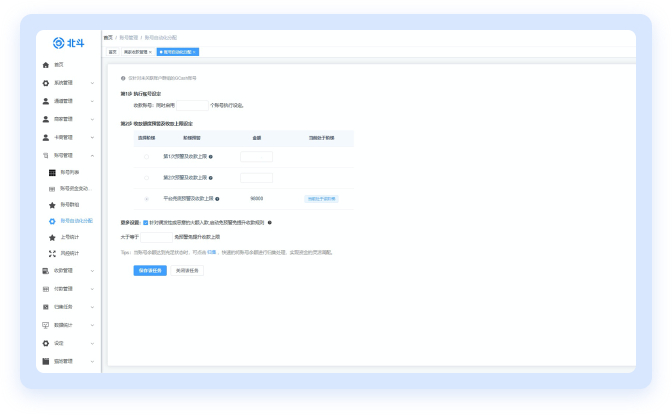672x415 pixels.
Task: Click the help icon beside 平台免费预警及收款上限
Action: [217, 199]
